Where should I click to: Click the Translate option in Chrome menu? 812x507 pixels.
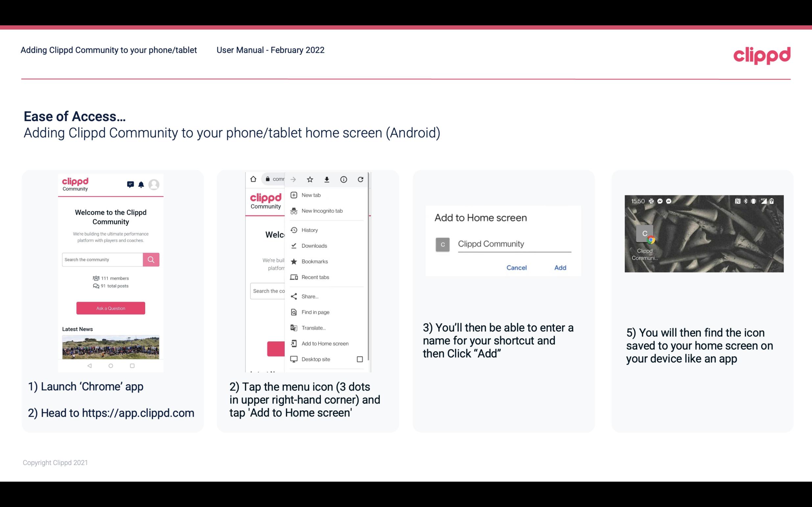click(313, 328)
